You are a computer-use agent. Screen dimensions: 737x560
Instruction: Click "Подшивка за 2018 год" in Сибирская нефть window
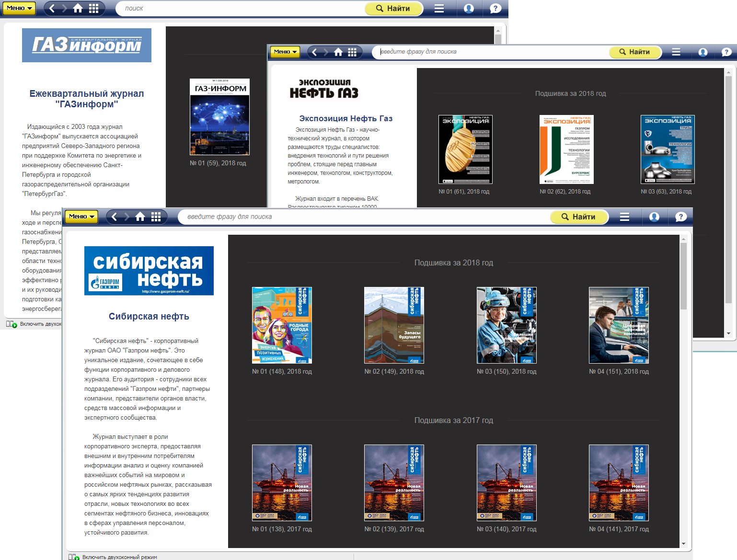coord(454,263)
